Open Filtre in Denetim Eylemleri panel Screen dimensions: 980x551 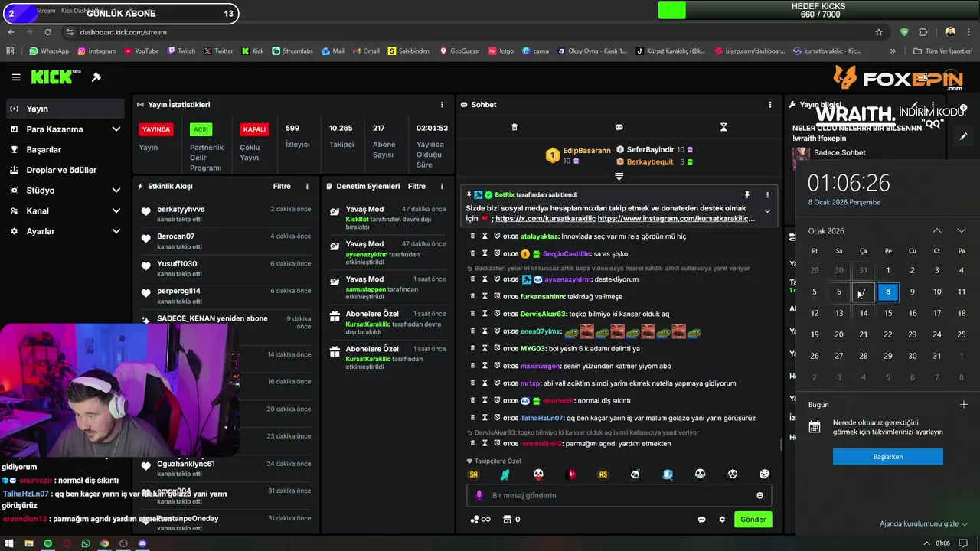[416, 186]
